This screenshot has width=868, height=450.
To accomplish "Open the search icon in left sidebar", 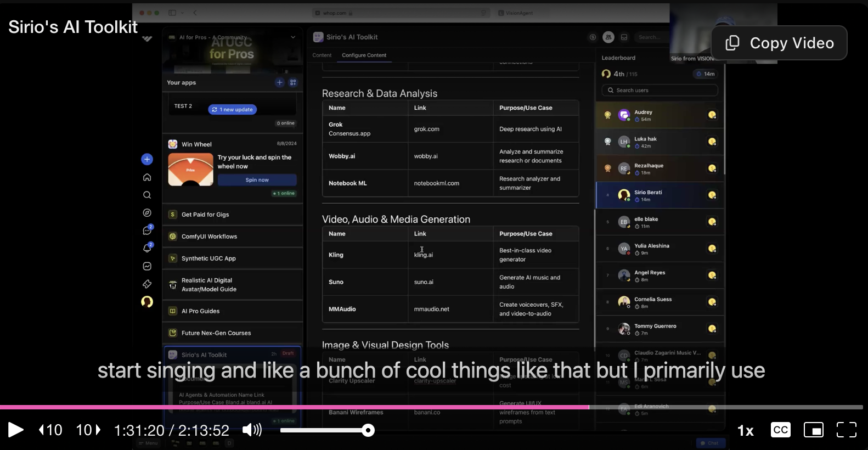I will click(147, 195).
